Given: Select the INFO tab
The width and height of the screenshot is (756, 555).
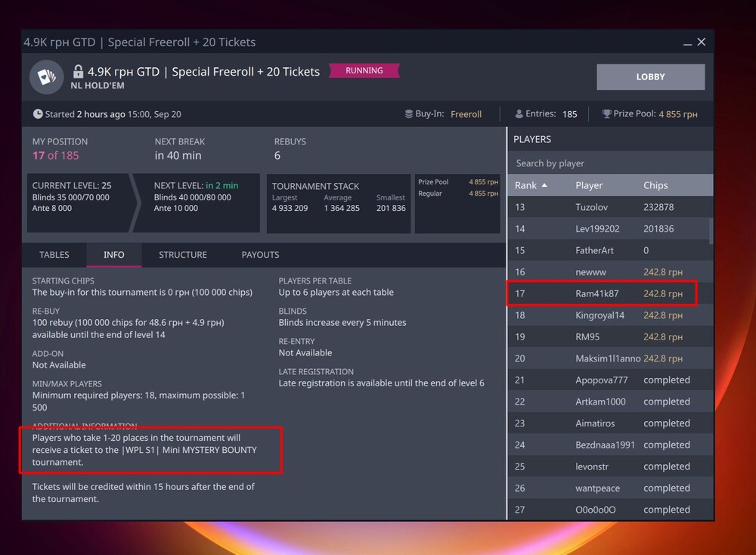Looking at the screenshot, I should click(x=114, y=255).
